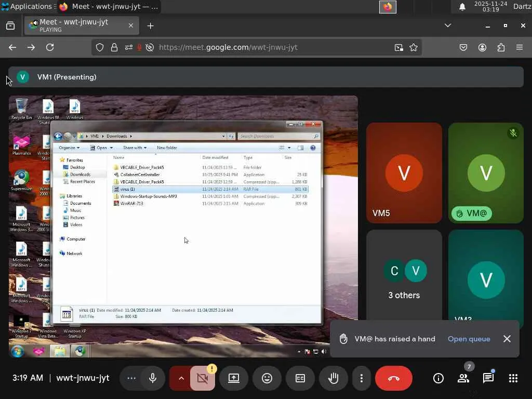The image size is (532, 399).
Task: Open Share with dropdown
Action: pyautogui.click(x=135, y=148)
